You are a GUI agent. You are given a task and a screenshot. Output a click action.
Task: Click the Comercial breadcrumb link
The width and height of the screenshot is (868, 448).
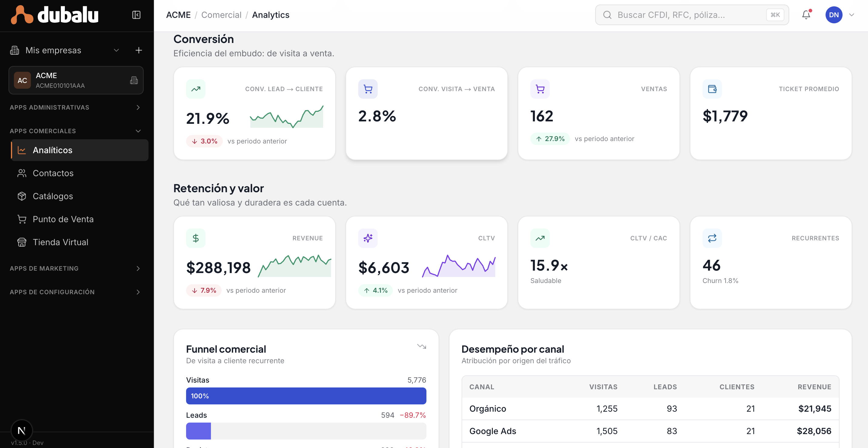click(x=221, y=15)
